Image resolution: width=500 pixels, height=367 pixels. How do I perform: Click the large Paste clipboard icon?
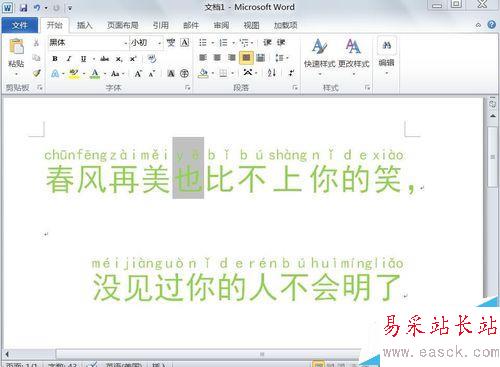tap(16, 46)
